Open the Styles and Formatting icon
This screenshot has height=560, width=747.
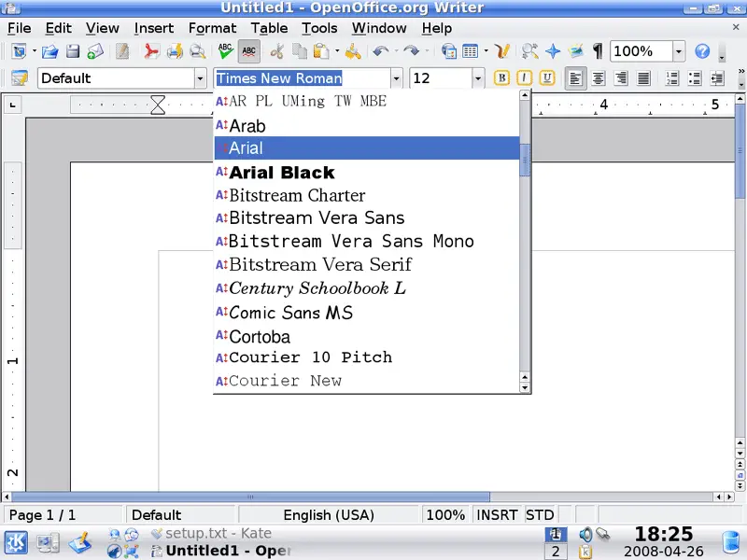[20, 78]
